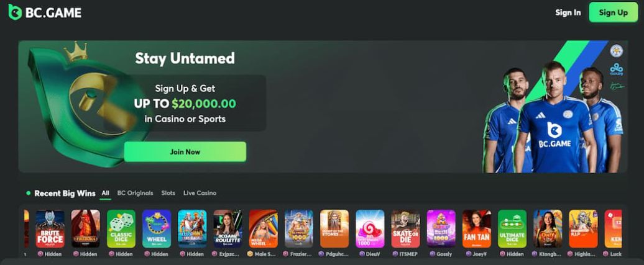Switch to the Slots tab
Viewport: 644px width, 265px height.
tap(168, 193)
